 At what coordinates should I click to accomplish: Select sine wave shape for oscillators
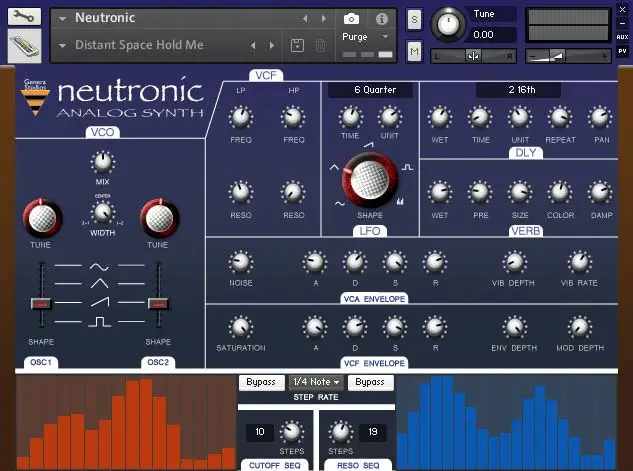click(x=99, y=267)
